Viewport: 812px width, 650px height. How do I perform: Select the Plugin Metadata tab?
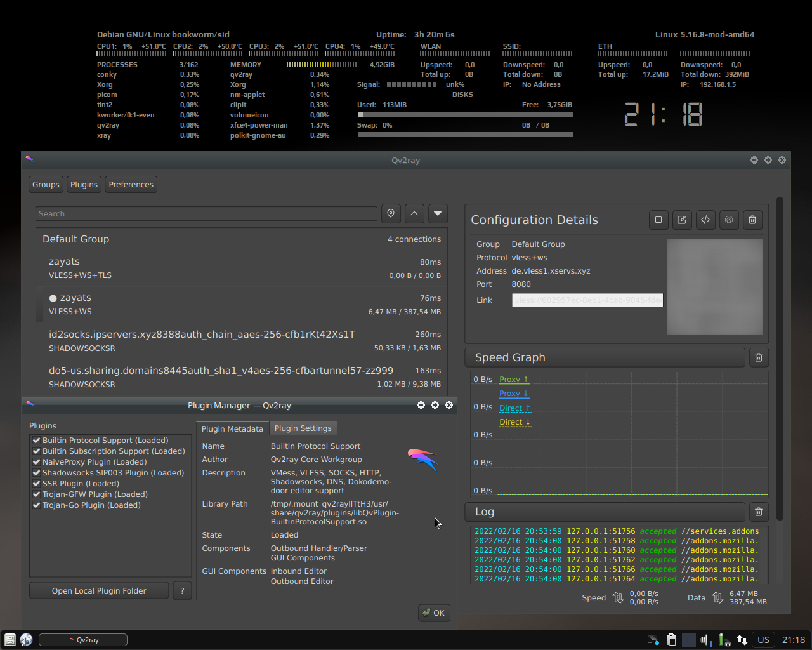pos(232,428)
